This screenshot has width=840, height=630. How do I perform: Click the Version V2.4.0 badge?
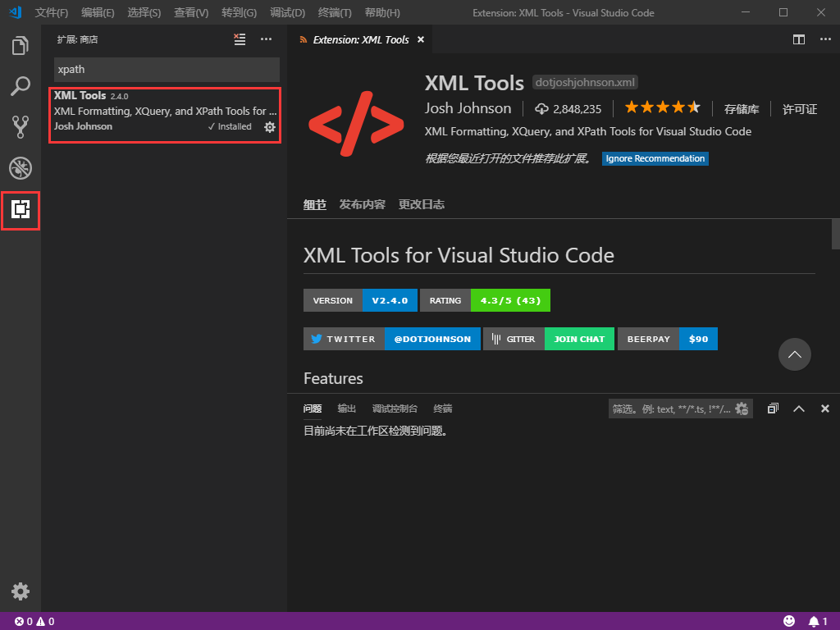coord(361,300)
